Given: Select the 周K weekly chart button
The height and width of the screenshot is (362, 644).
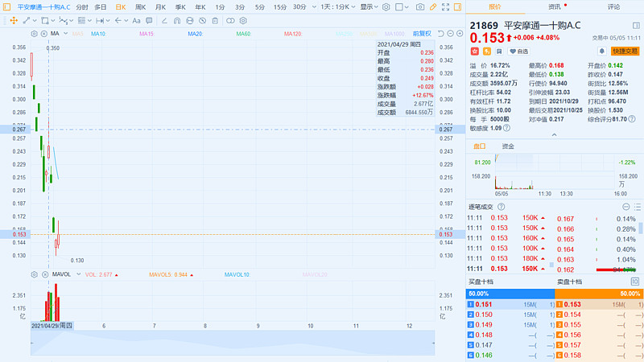Looking at the screenshot, I should point(140,6).
